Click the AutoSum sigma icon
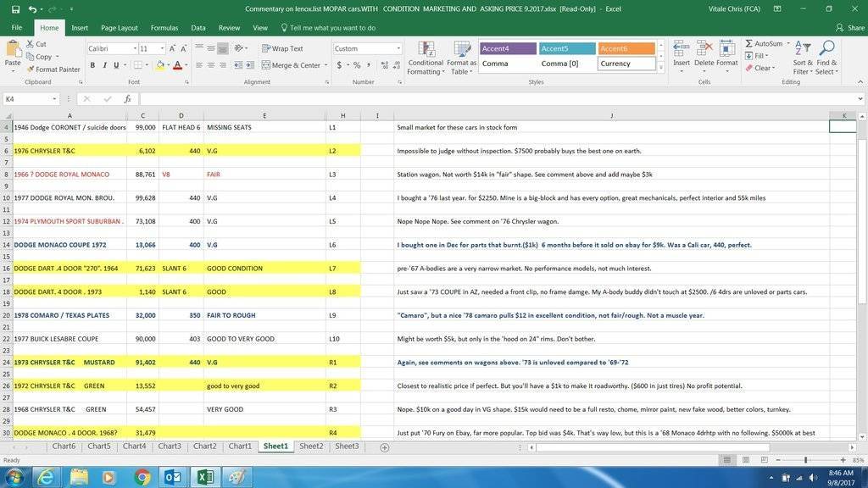The height and width of the screenshot is (488, 868). [749, 44]
